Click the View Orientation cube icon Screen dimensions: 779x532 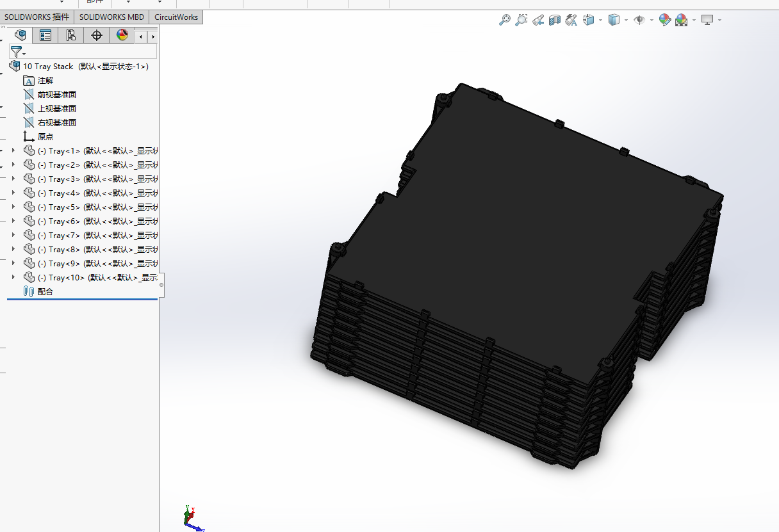589,20
